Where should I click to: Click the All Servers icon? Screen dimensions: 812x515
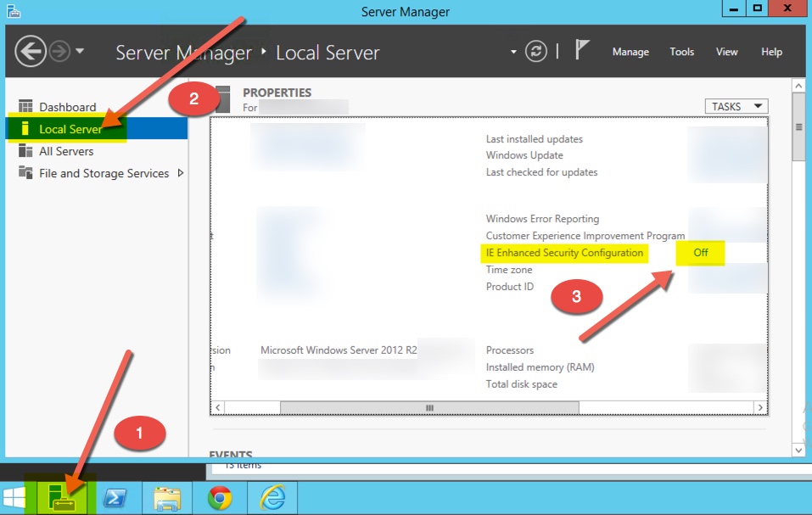point(25,151)
